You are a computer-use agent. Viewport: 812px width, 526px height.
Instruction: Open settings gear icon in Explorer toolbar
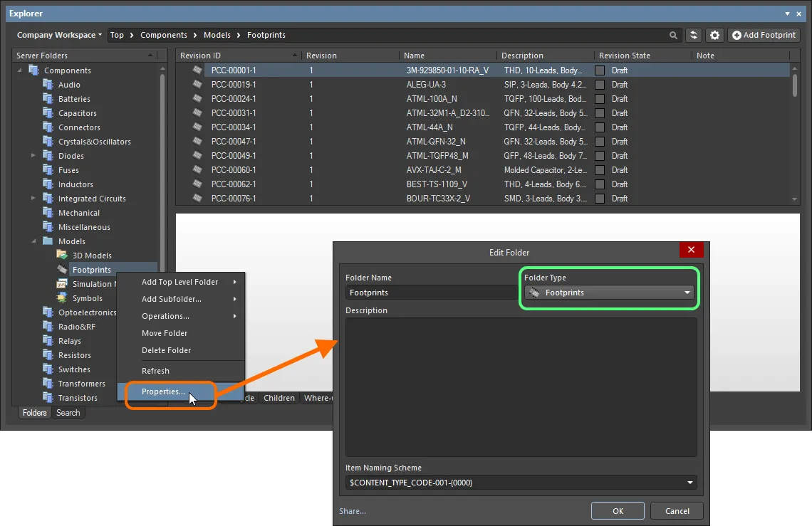(714, 35)
